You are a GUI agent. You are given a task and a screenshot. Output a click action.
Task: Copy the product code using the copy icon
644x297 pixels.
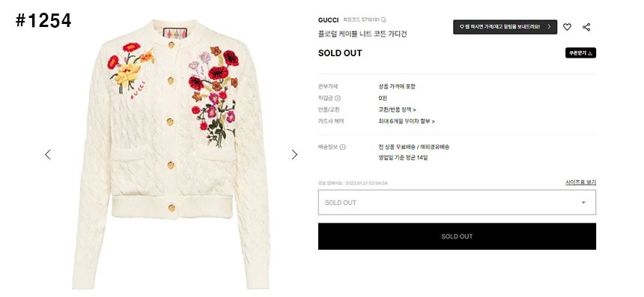tap(383, 19)
